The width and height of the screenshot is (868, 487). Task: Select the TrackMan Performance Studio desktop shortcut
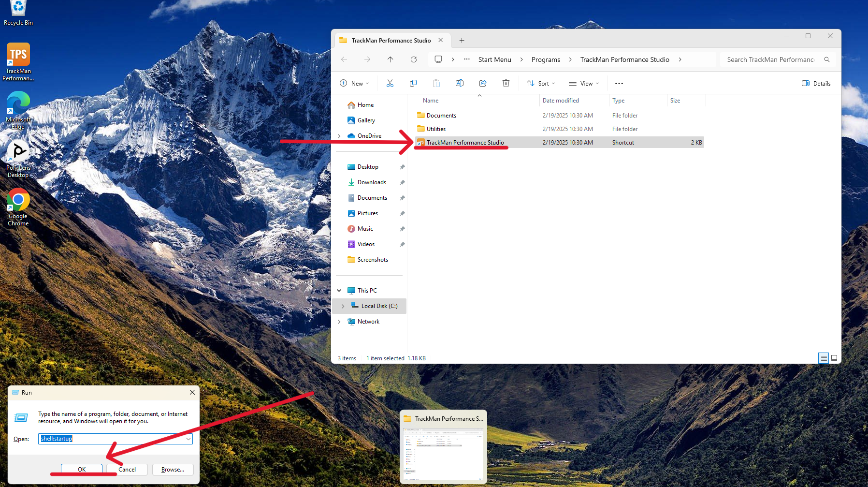coord(18,62)
